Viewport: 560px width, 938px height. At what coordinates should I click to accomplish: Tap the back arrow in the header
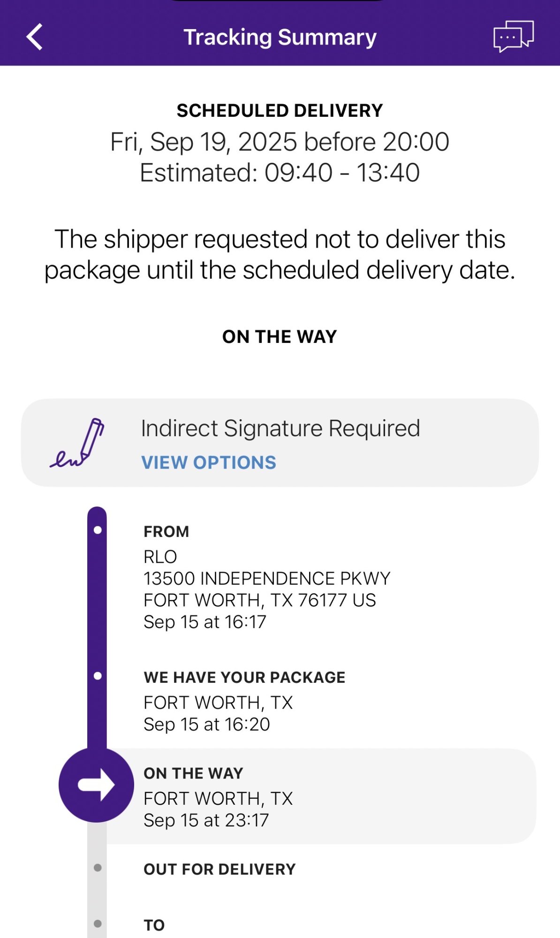[35, 37]
